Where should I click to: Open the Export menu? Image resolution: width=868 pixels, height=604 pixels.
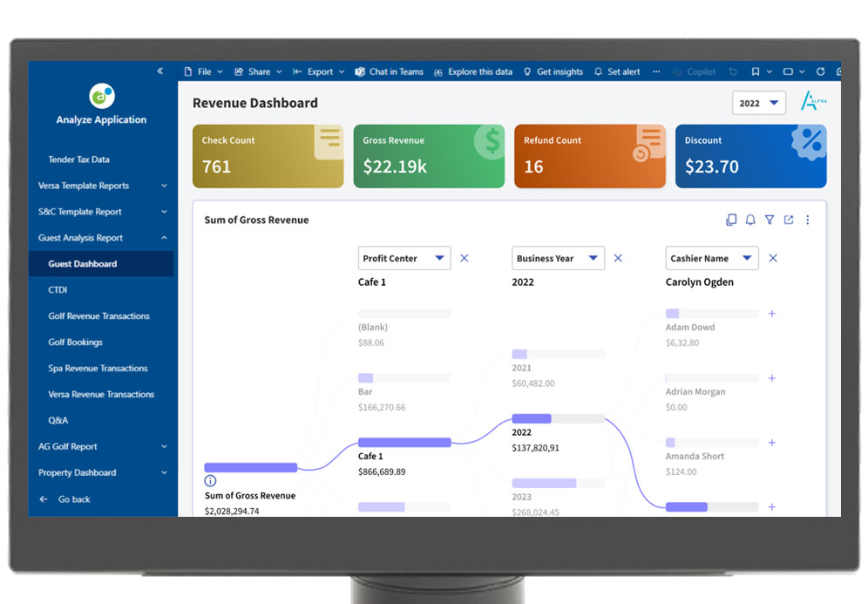click(319, 72)
